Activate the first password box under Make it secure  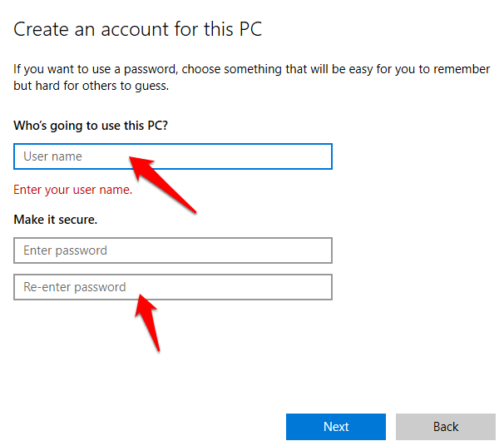pyautogui.click(x=173, y=250)
